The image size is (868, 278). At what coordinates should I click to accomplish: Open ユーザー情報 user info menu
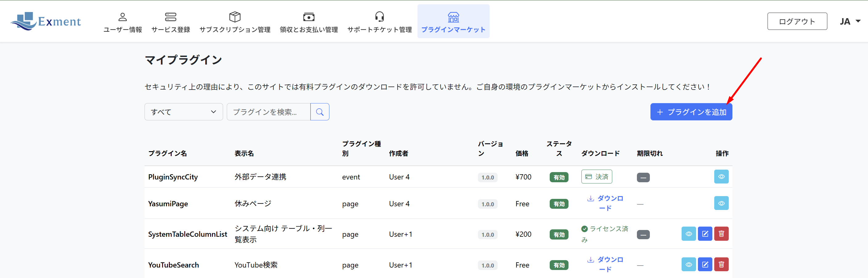(x=123, y=22)
